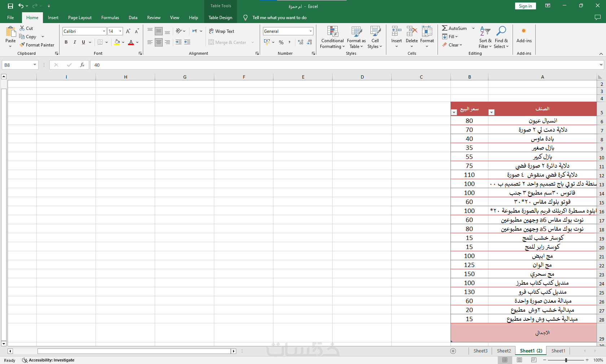Toggle Italic formatting
606x364 pixels.
[x=75, y=42]
